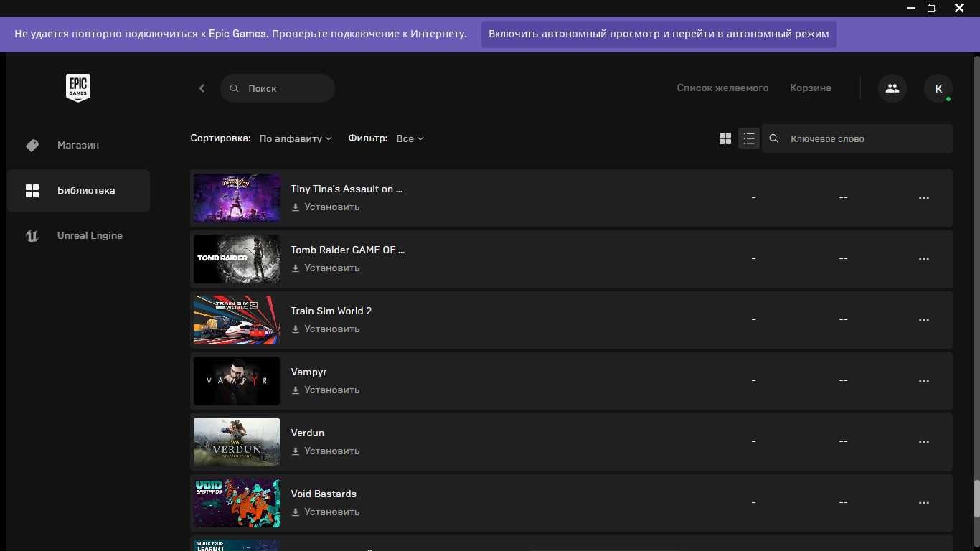Open Unreal Engine sidebar section
This screenshot has width=980, height=551.
point(78,235)
